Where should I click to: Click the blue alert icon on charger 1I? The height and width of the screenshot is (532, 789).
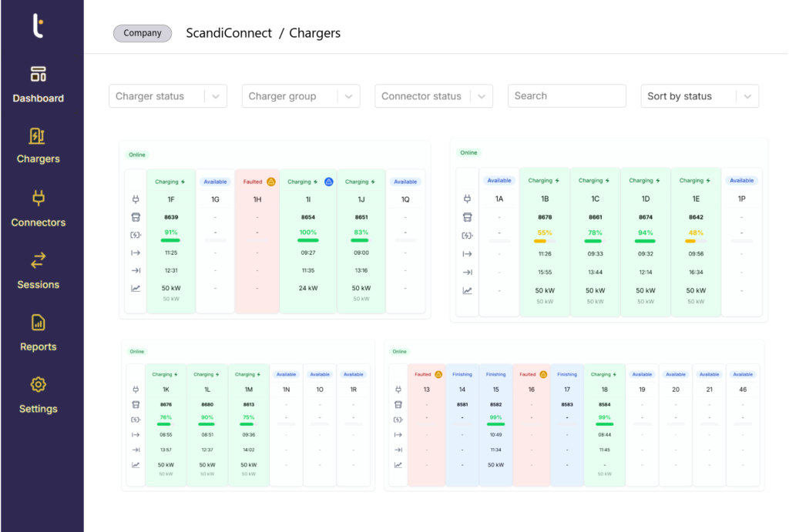[328, 182]
